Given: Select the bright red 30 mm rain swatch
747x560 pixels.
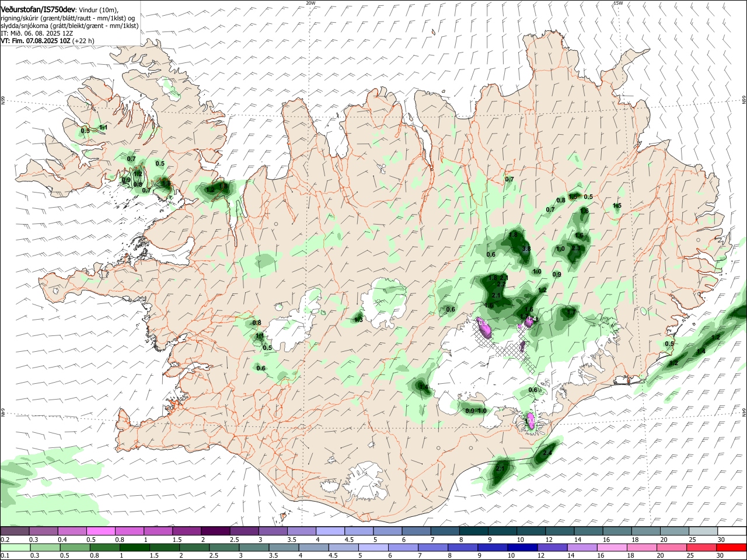Looking at the screenshot, I should 731,547.
